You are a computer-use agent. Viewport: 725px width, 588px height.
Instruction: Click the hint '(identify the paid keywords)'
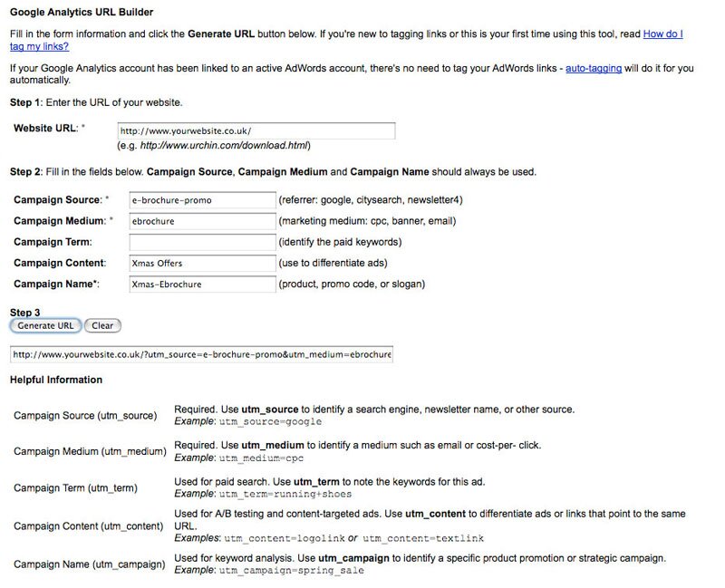coord(340,242)
